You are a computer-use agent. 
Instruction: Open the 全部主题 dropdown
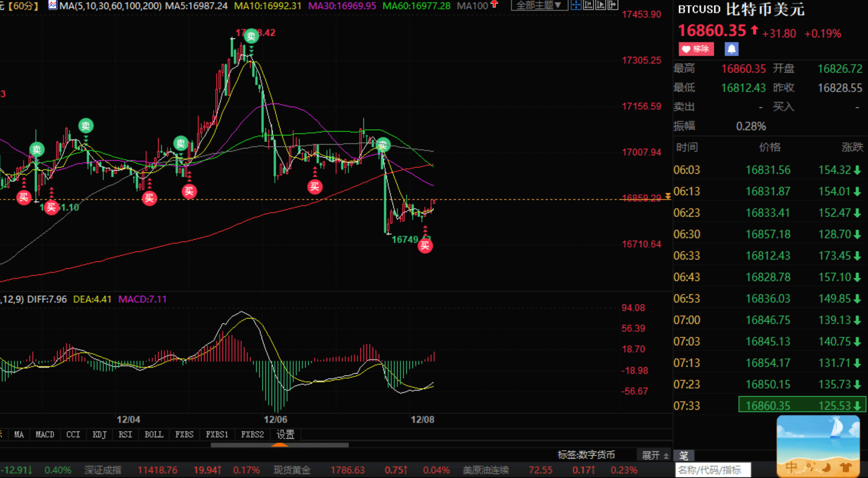coord(539,5)
